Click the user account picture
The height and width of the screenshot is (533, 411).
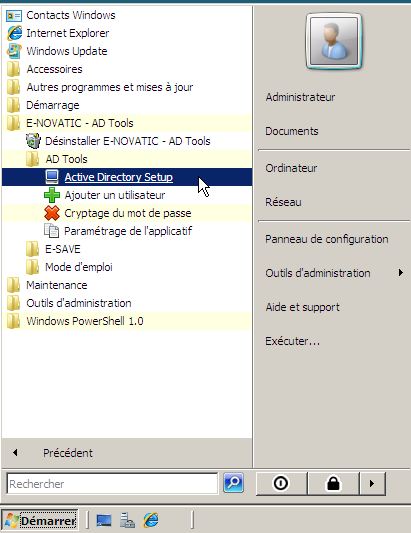334,41
